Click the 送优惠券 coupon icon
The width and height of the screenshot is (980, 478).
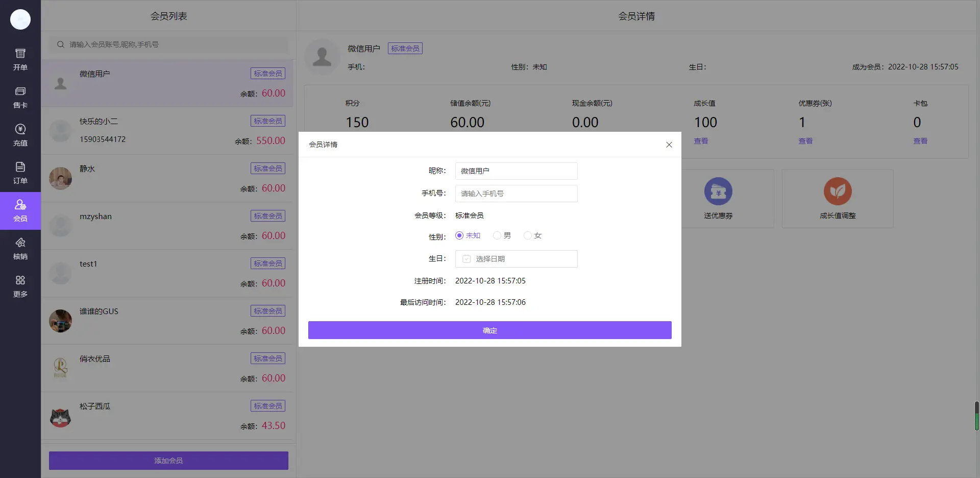click(x=718, y=192)
